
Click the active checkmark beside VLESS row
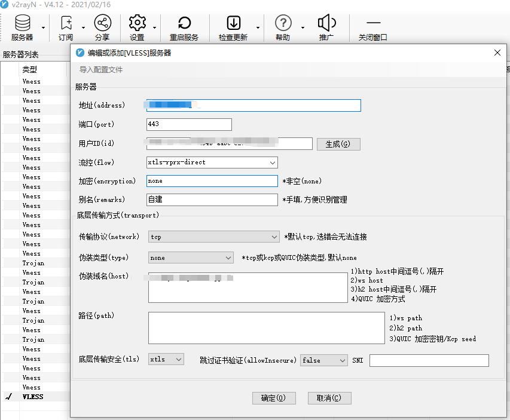[x=9, y=397]
